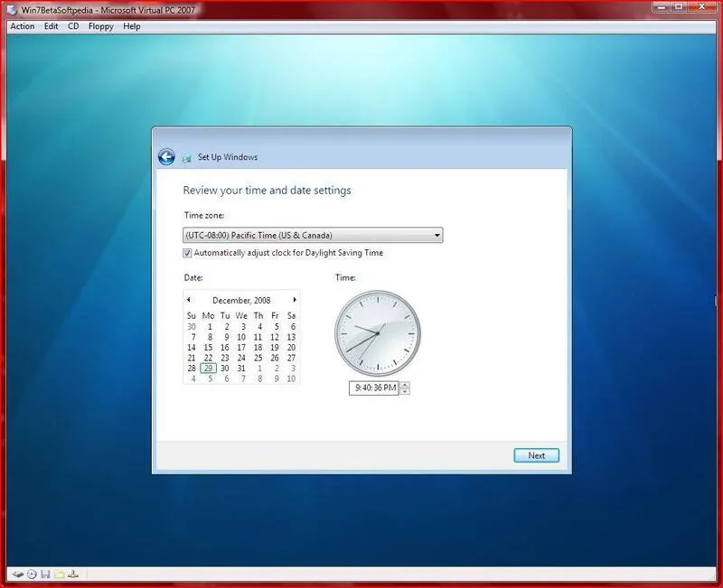Select December 31 in calendar
The width and height of the screenshot is (723, 588).
click(241, 369)
